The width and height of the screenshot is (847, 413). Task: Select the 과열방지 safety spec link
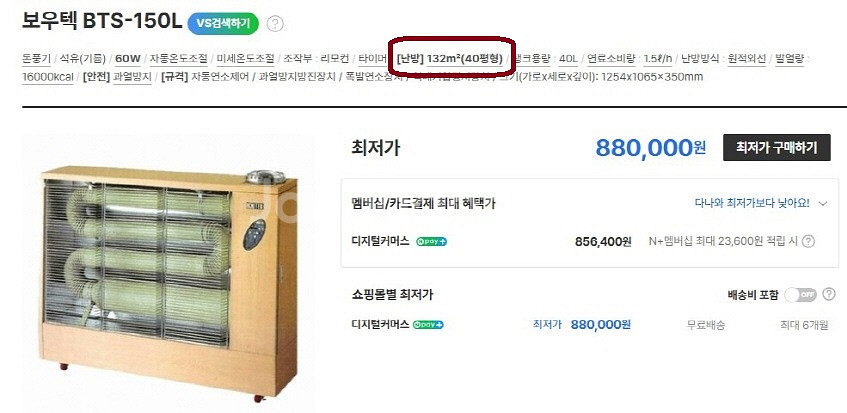point(132,77)
